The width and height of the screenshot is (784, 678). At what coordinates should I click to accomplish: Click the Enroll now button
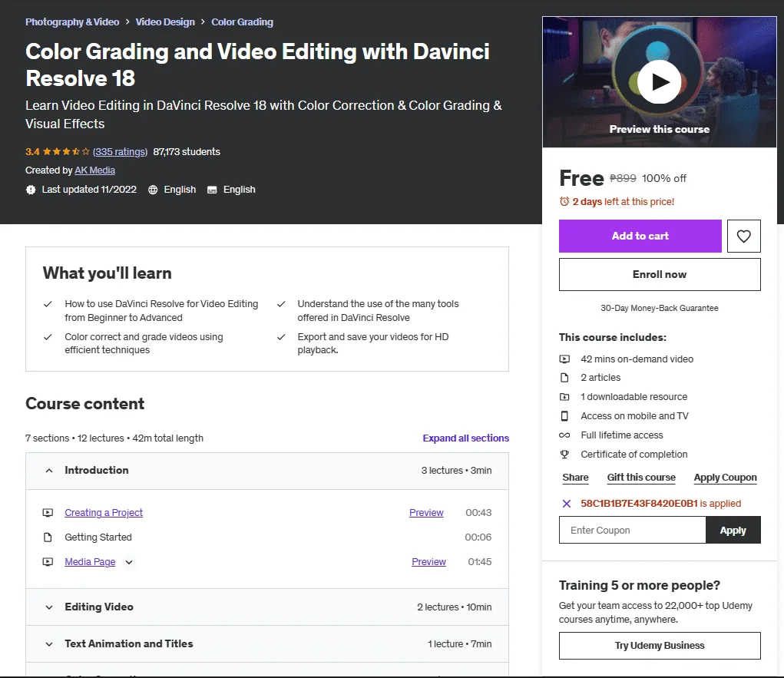660,274
